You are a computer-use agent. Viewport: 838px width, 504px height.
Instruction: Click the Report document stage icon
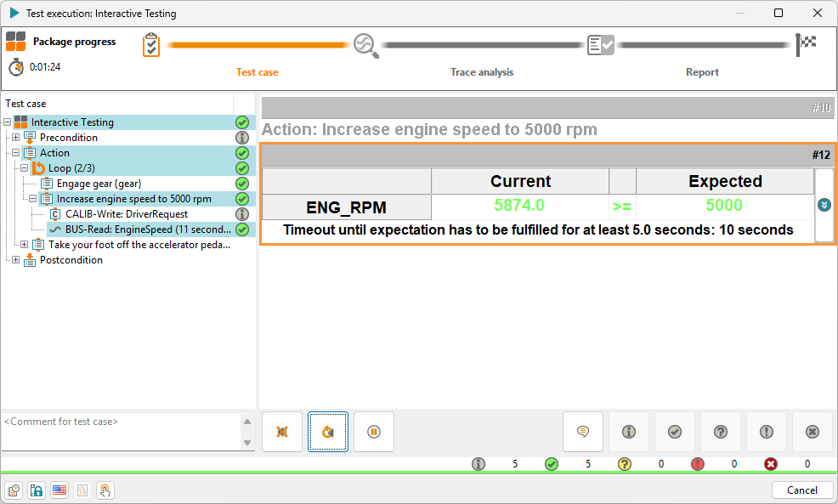pos(601,45)
